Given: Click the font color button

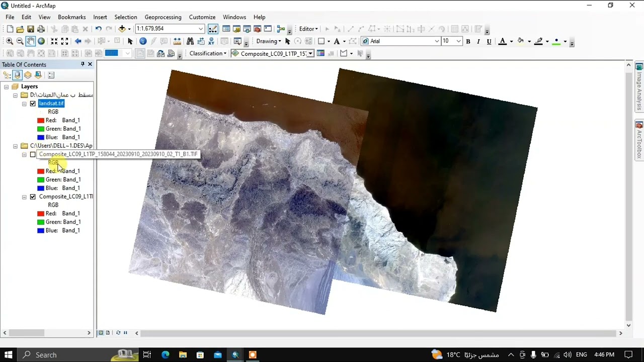Looking at the screenshot, I should [502, 41].
